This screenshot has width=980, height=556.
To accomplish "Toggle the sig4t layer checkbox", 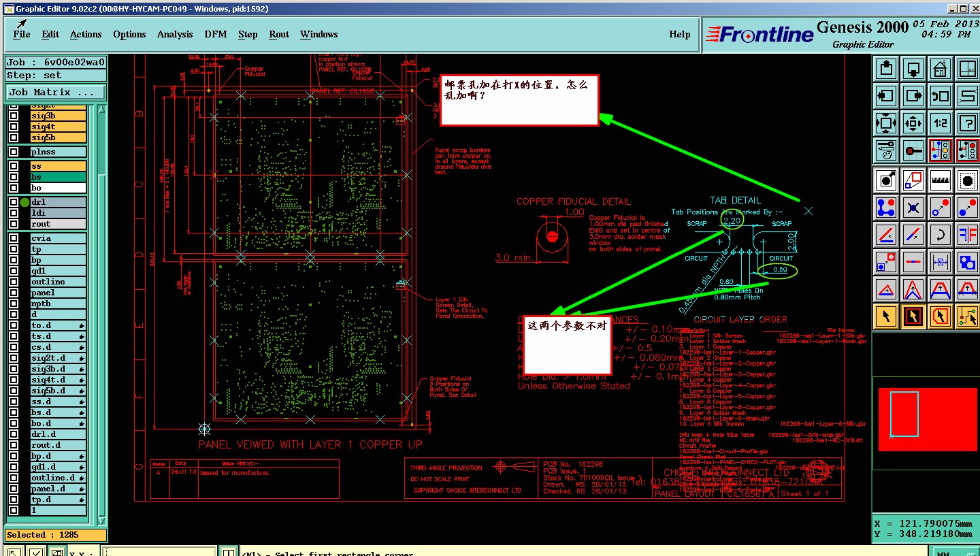I will click(x=14, y=127).
